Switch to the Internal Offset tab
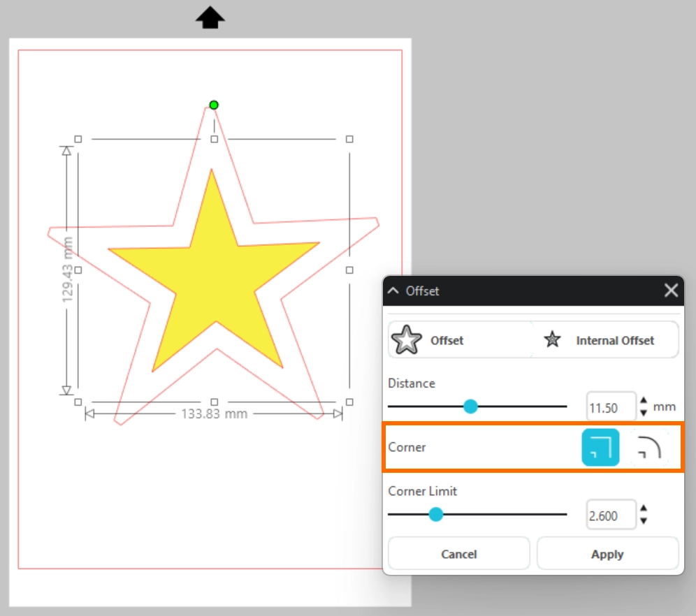Image resolution: width=696 pixels, height=616 pixels. click(605, 340)
